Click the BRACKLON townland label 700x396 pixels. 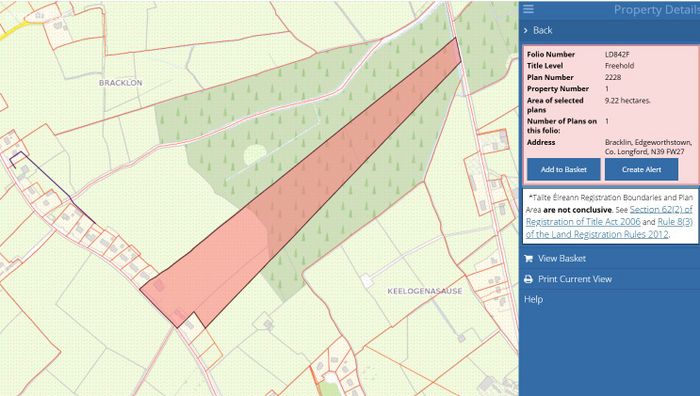(x=121, y=83)
